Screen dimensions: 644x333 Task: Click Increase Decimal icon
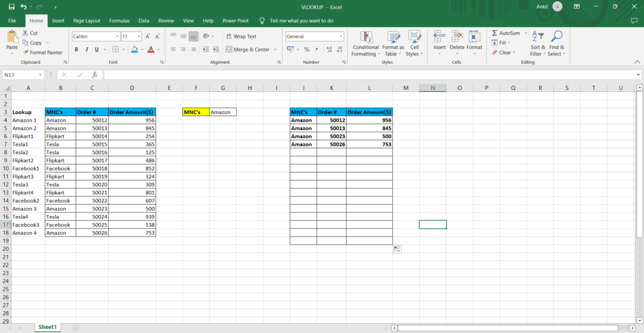pos(329,49)
